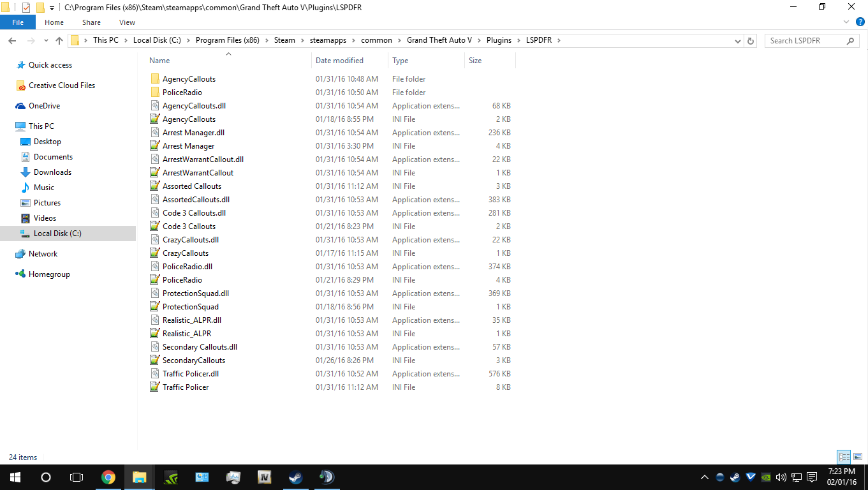Click the common breadcrumb in address bar
The height and width of the screenshot is (490, 868).
[x=376, y=40]
